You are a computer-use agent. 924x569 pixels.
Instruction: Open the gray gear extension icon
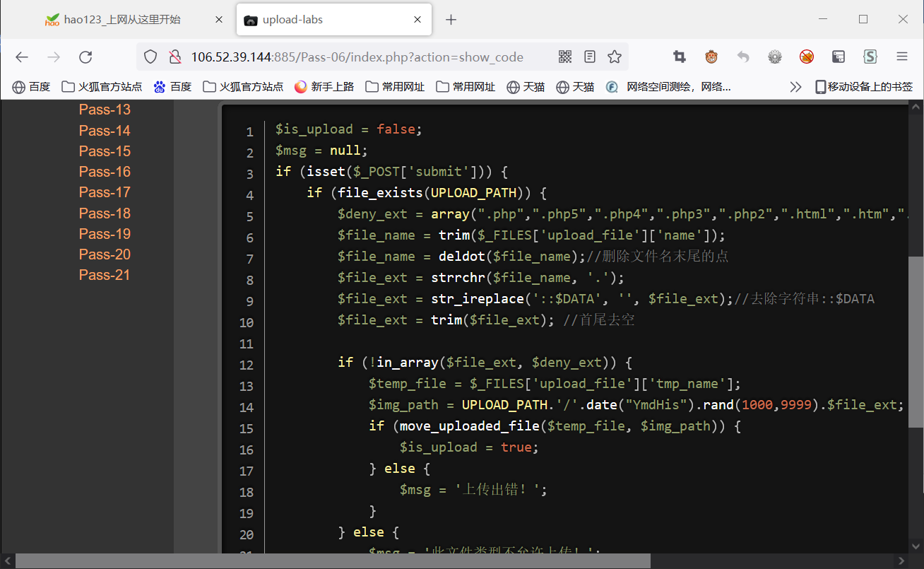coord(775,57)
